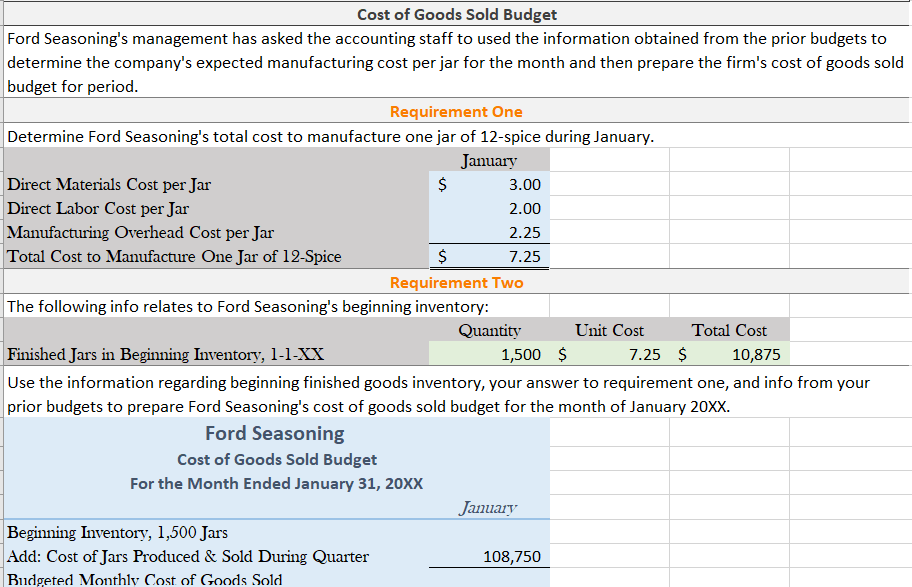912x587 pixels.
Task: Select the Budgeted Monthly Cost of Goods Sold label
Action: 120,579
